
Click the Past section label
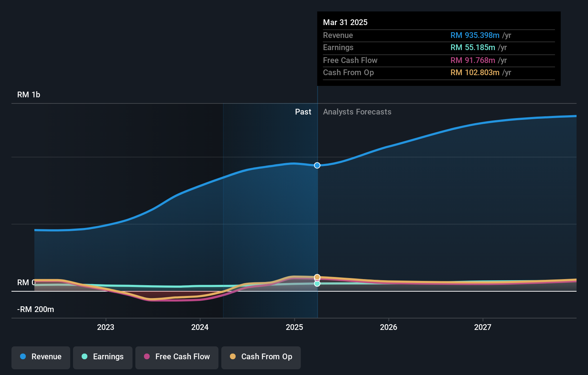tap(303, 112)
